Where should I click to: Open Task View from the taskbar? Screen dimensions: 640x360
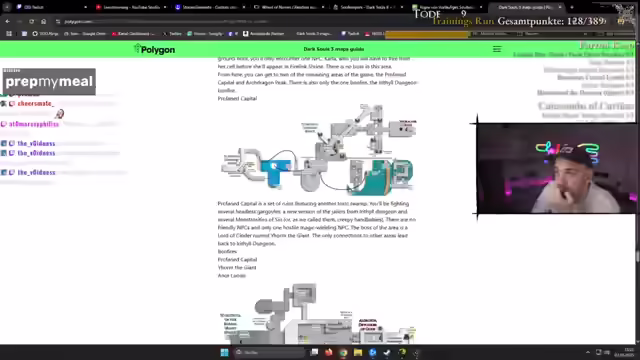tap(314, 352)
